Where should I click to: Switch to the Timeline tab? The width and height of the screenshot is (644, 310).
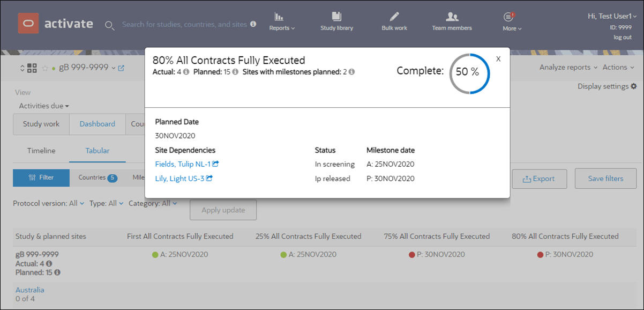click(41, 151)
